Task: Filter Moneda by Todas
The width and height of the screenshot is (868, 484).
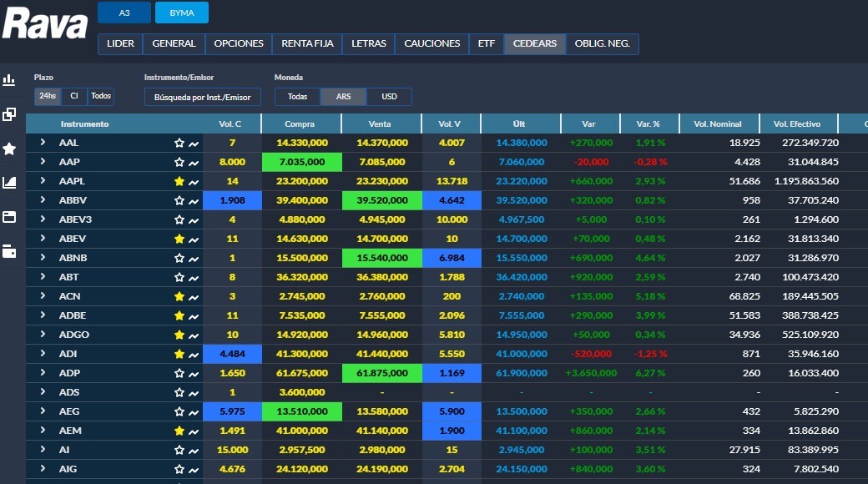Action: (297, 97)
